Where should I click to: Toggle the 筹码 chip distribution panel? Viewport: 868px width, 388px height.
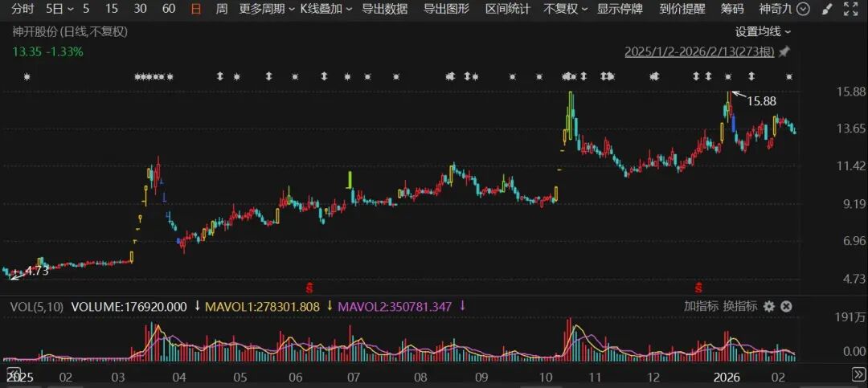click(732, 10)
